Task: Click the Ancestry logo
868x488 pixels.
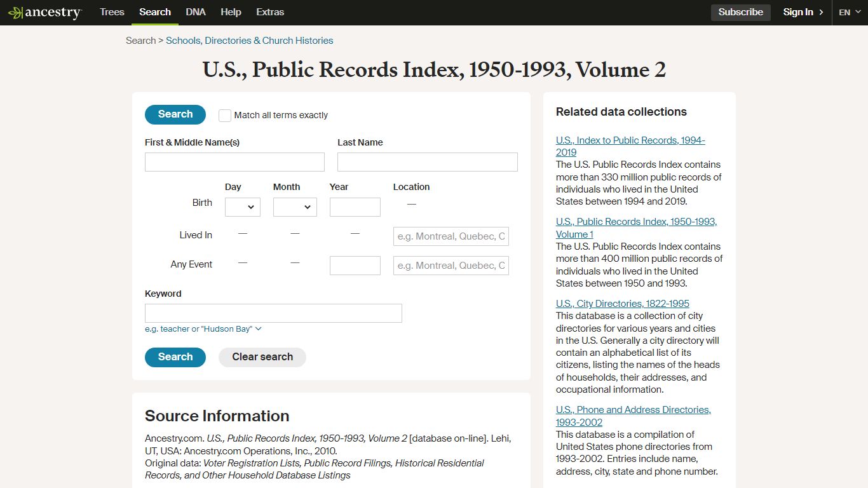Action: [x=44, y=12]
